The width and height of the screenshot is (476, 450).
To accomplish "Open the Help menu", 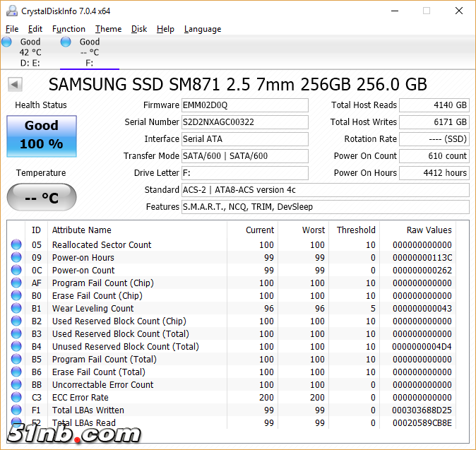I will [165, 29].
